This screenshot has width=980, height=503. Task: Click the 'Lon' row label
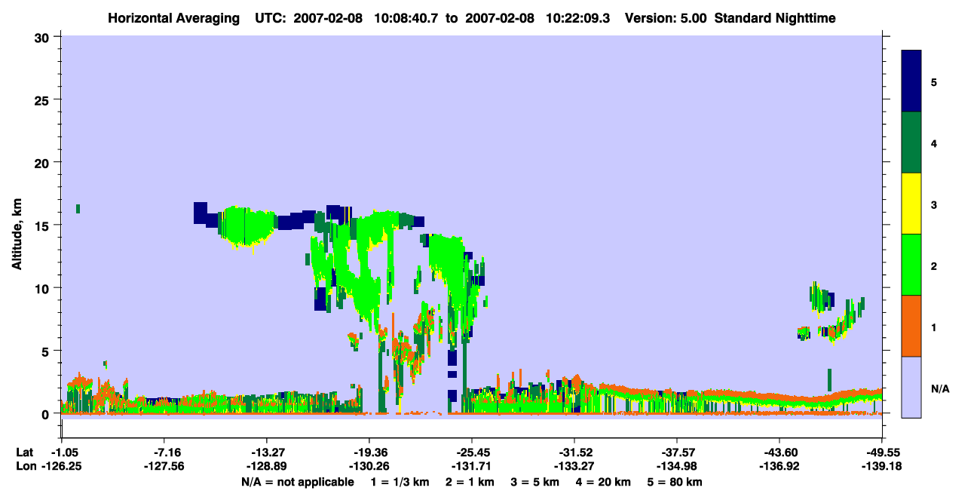pyautogui.click(x=25, y=466)
